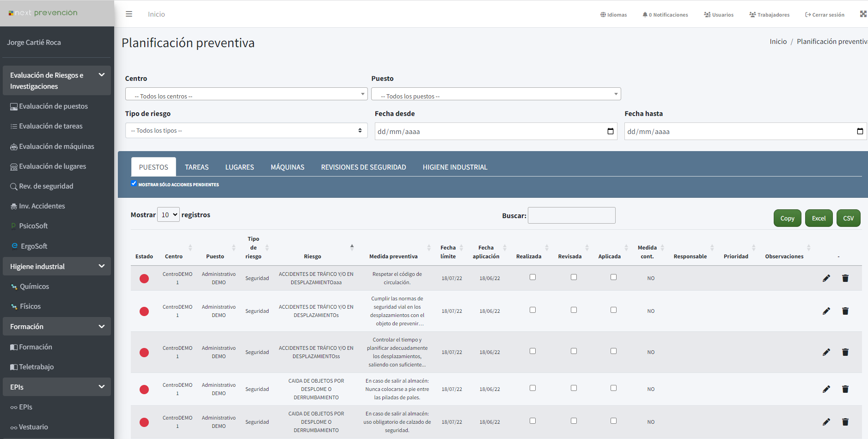Screen dimensions: 868x439
Task: Launch PsicoSoft from the sidebar
Action: pyautogui.click(x=29, y=226)
